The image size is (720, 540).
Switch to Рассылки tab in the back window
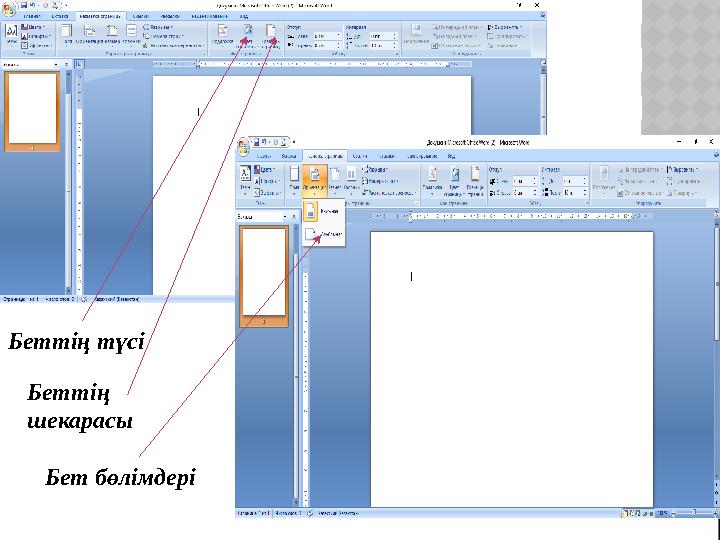pyautogui.click(x=170, y=16)
